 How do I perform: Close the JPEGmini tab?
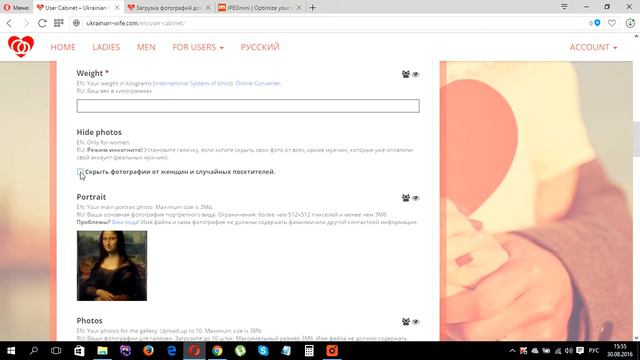(x=299, y=7)
